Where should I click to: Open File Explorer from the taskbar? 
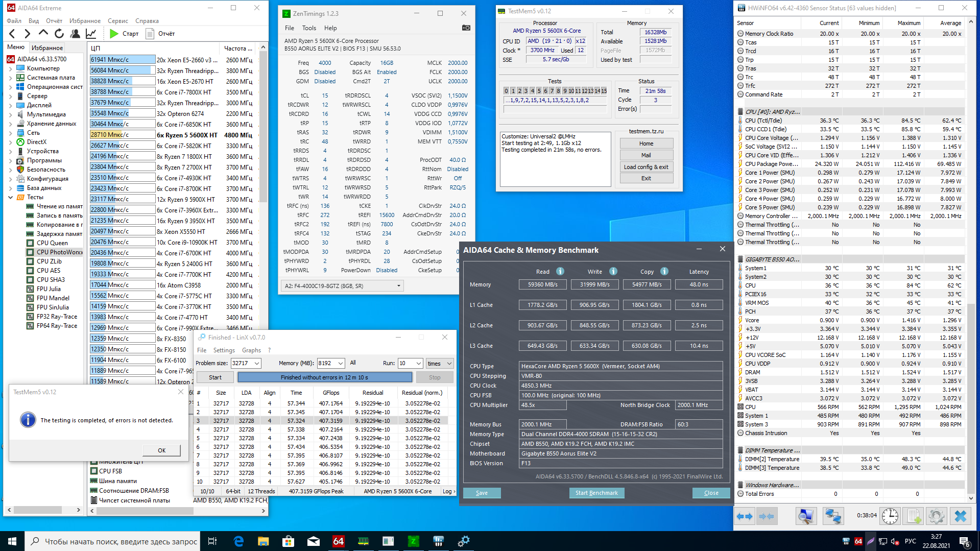(x=264, y=541)
